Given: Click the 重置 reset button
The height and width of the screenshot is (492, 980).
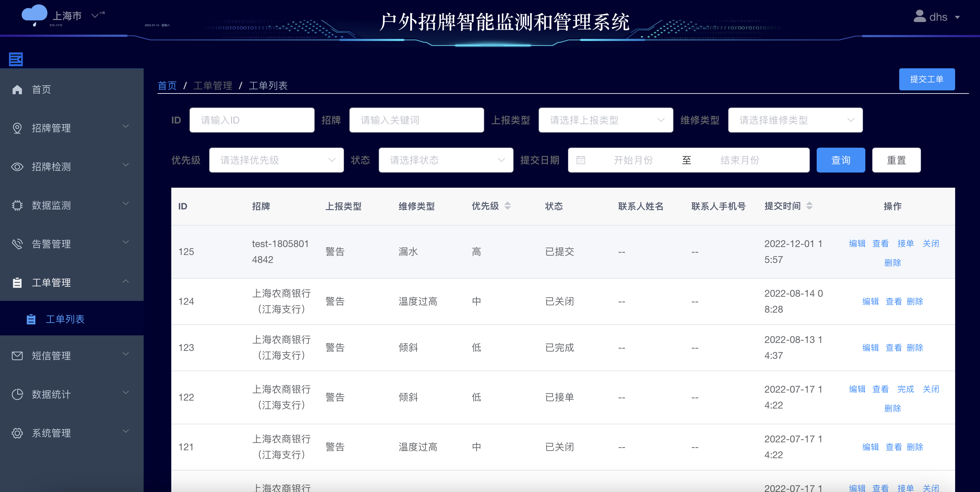Looking at the screenshot, I should pyautogui.click(x=896, y=160).
